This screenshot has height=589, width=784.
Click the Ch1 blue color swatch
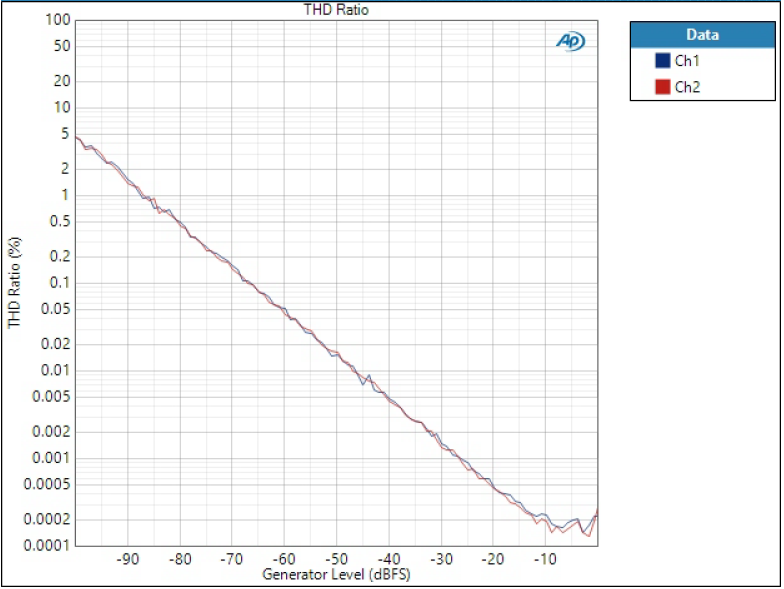pyautogui.click(x=663, y=60)
